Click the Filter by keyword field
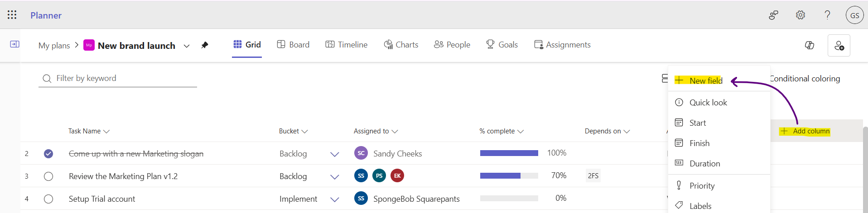 pos(122,78)
